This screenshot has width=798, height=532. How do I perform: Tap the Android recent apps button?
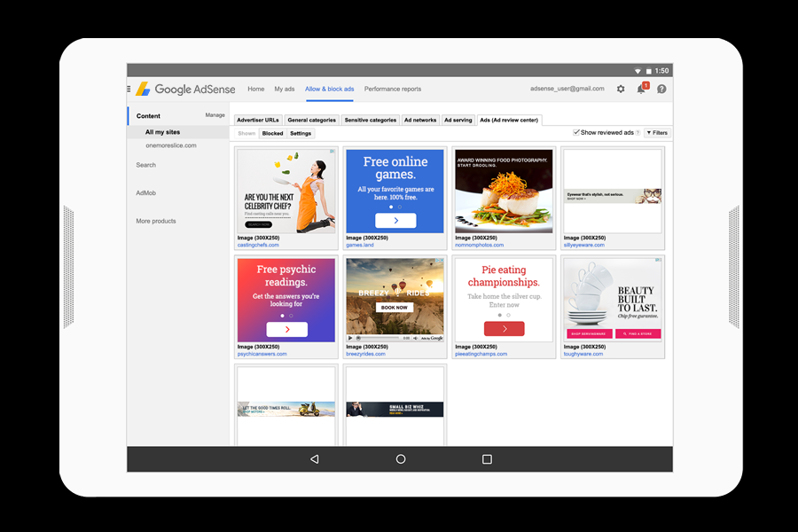487,459
